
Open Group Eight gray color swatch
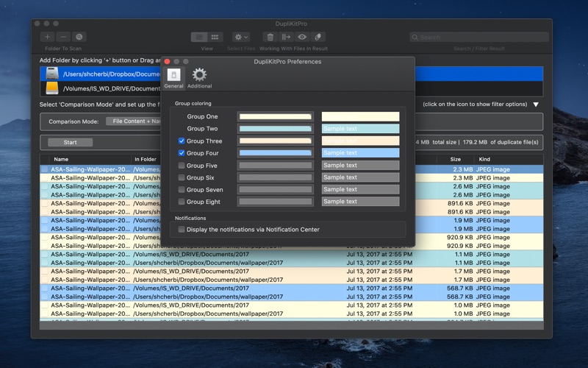coord(275,202)
